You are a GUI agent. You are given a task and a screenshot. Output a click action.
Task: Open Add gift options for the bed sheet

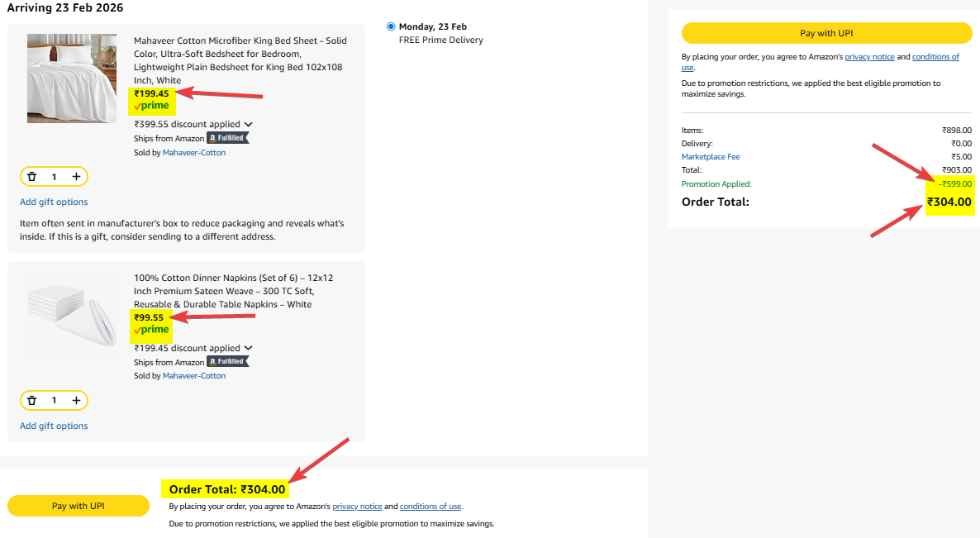pos(54,202)
